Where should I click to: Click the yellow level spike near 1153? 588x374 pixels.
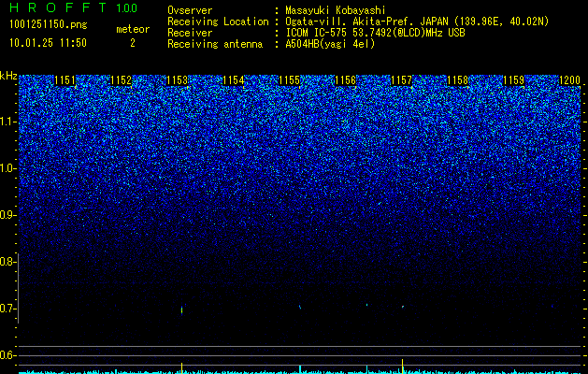coord(182,367)
